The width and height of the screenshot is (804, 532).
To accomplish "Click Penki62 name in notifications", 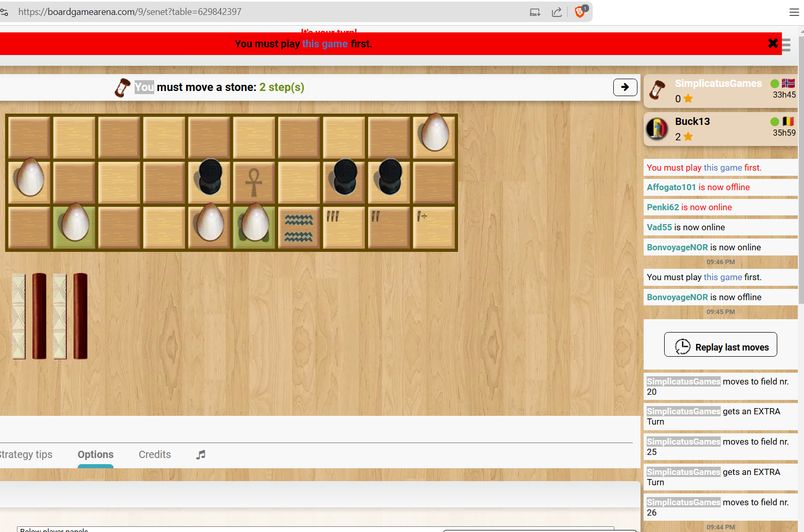I will coord(663,207).
